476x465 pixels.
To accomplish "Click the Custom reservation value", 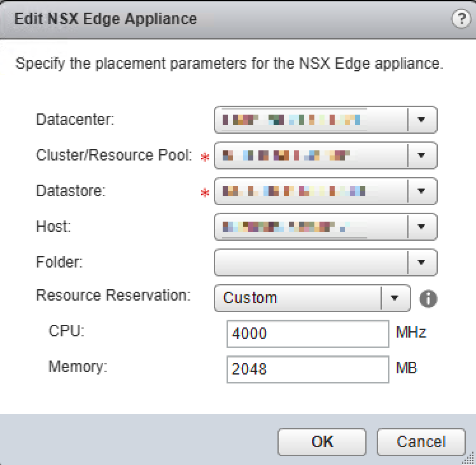I will pos(298,297).
